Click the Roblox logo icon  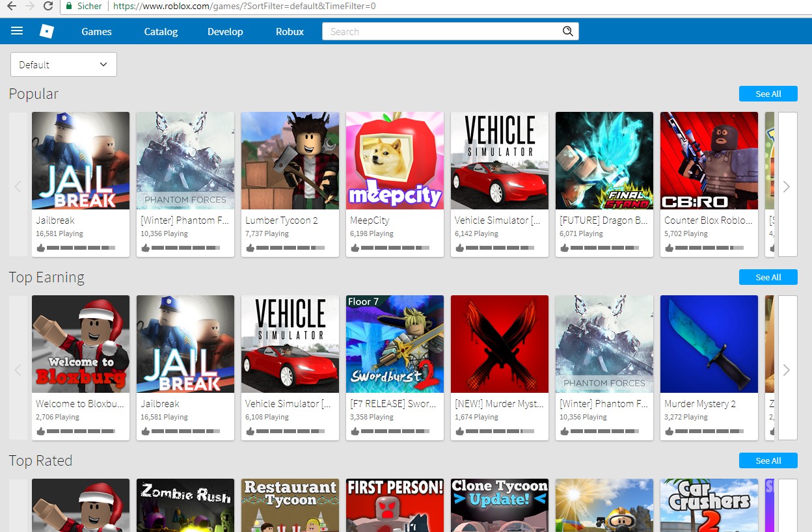pyautogui.click(x=46, y=31)
